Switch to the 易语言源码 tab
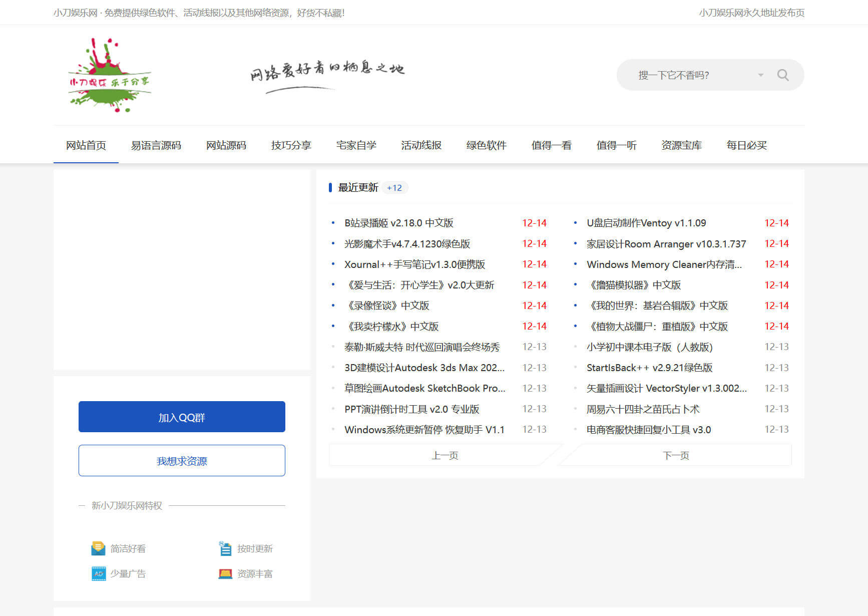868x616 pixels. point(156,145)
